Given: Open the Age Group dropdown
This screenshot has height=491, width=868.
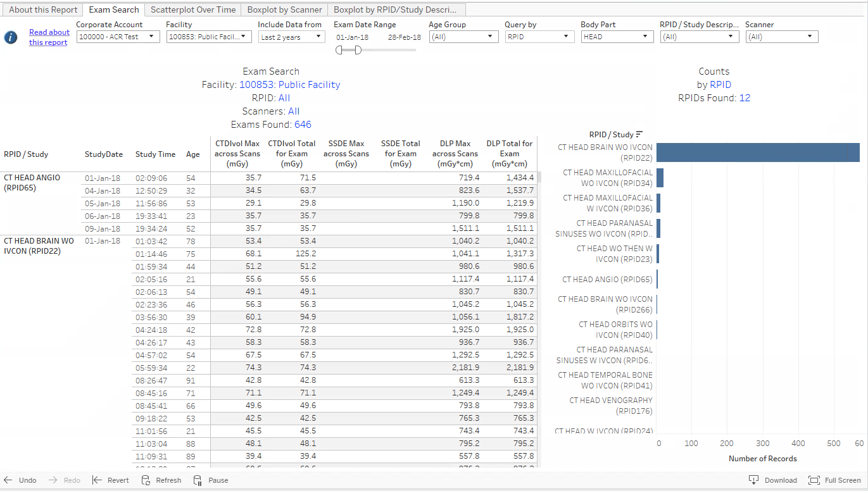Looking at the screenshot, I should [x=464, y=37].
